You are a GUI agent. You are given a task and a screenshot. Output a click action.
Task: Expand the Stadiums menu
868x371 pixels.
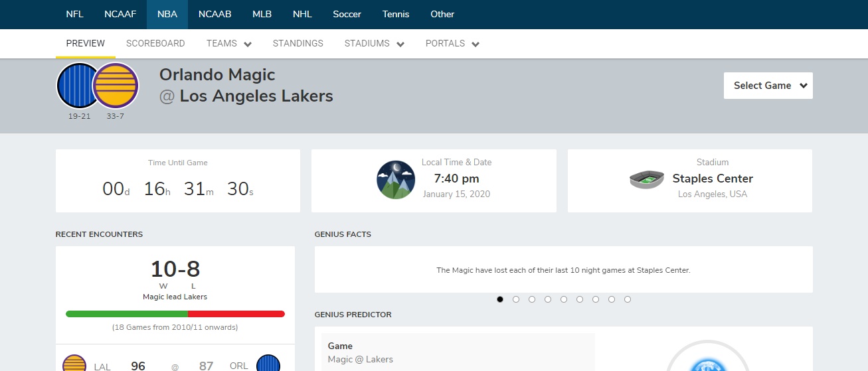tap(374, 44)
